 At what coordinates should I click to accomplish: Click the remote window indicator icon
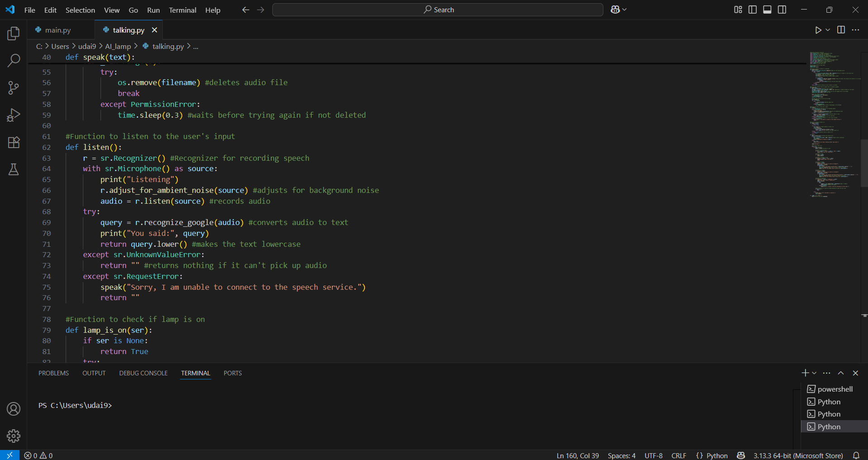click(x=9, y=455)
